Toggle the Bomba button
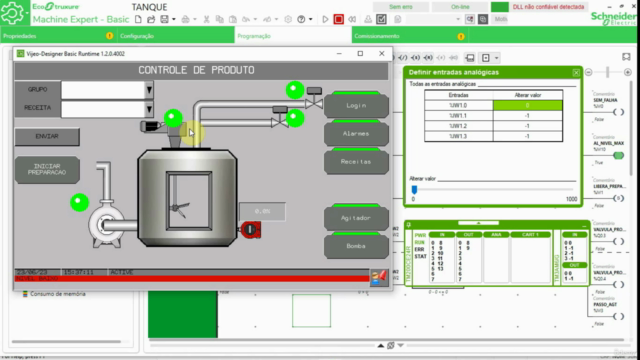640x360 pixels. tap(356, 246)
